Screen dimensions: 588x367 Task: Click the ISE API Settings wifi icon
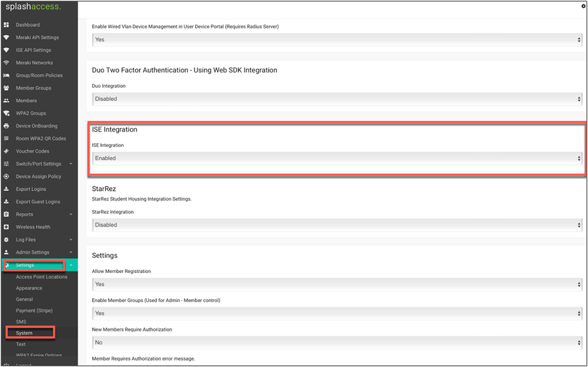[6, 50]
